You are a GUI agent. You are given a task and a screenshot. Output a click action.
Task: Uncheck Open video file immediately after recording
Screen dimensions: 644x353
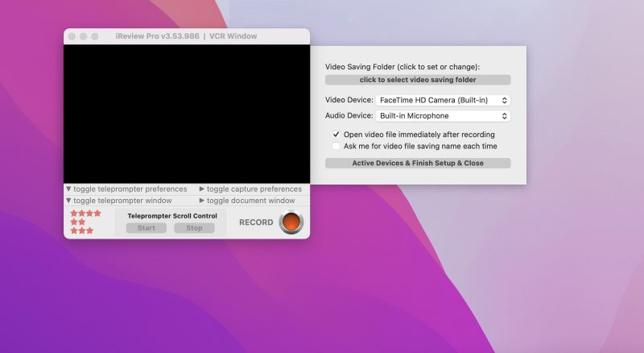pyautogui.click(x=336, y=134)
